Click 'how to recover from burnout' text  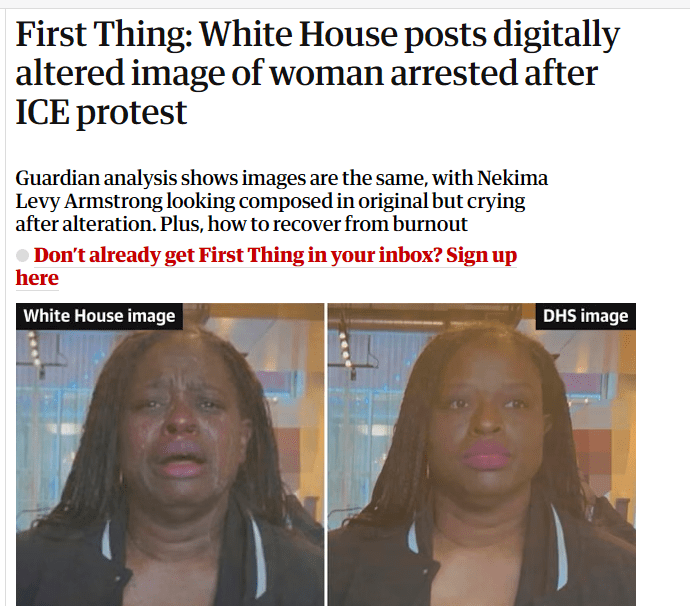pos(337,224)
